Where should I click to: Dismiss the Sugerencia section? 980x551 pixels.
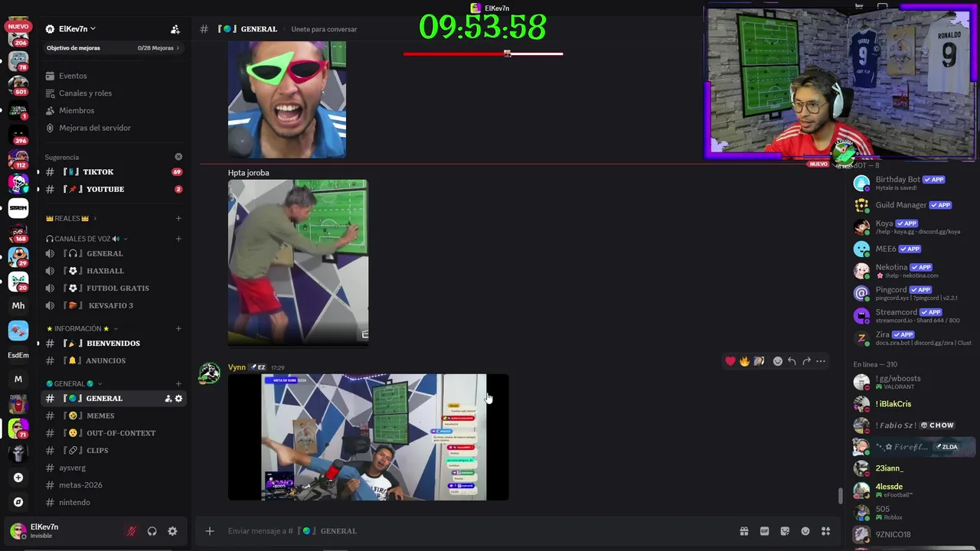[178, 157]
